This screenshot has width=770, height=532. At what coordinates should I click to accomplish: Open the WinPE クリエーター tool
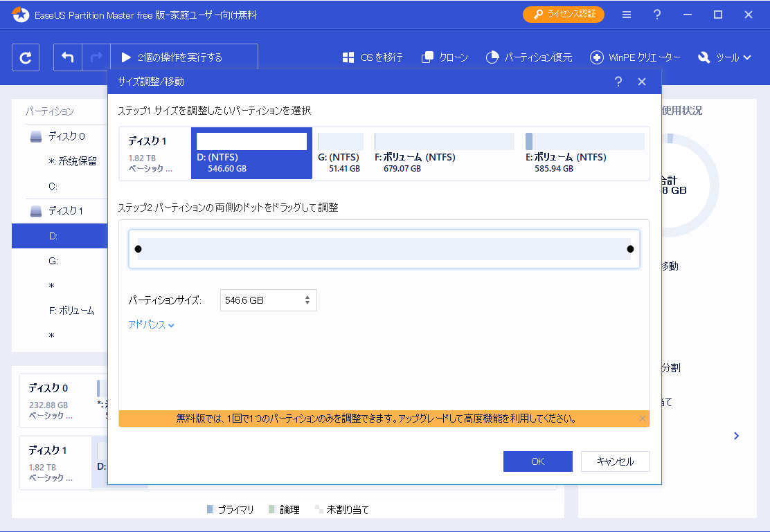tap(636, 57)
